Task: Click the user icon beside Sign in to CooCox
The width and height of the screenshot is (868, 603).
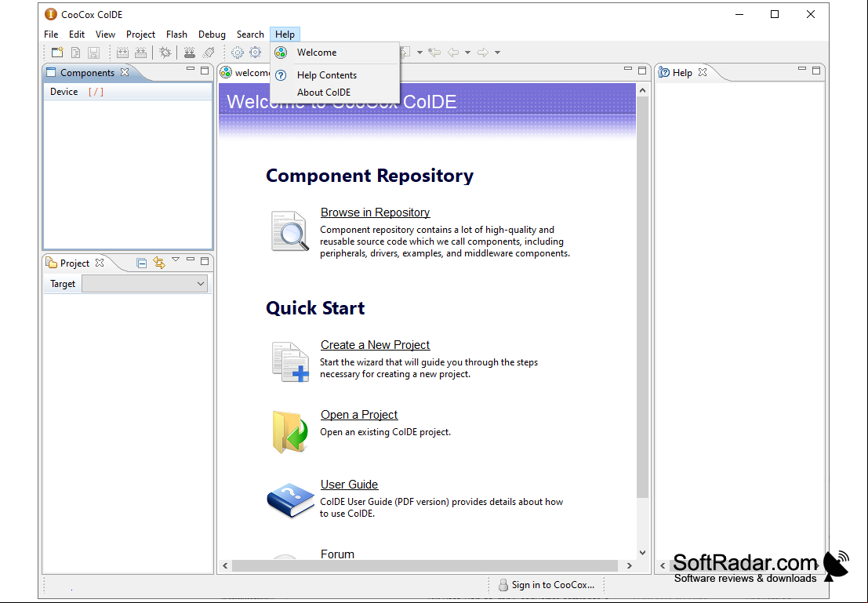Action: [x=503, y=585]
